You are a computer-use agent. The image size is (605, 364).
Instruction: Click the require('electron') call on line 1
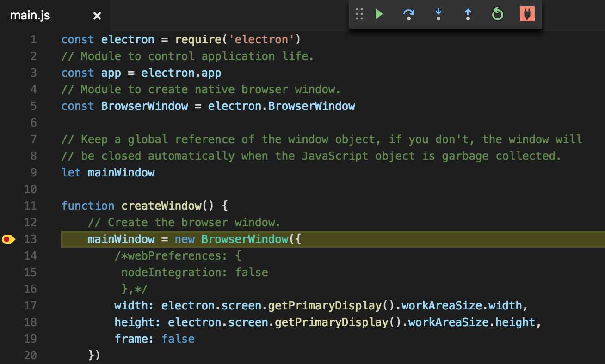[238, 40]
